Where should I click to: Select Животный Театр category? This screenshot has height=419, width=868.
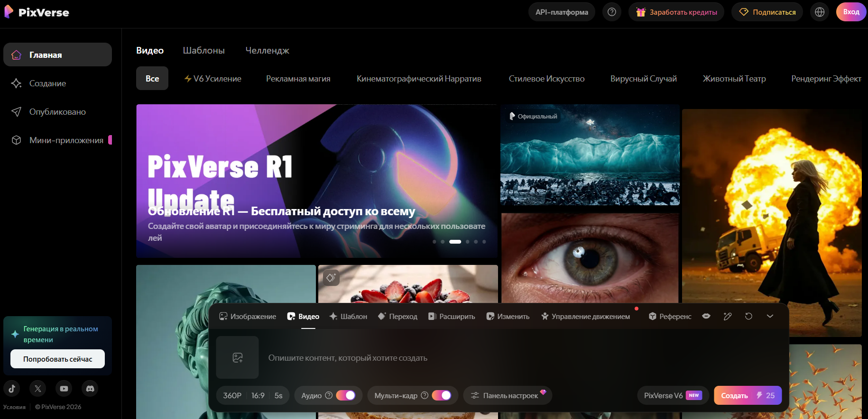coord(734,79)
